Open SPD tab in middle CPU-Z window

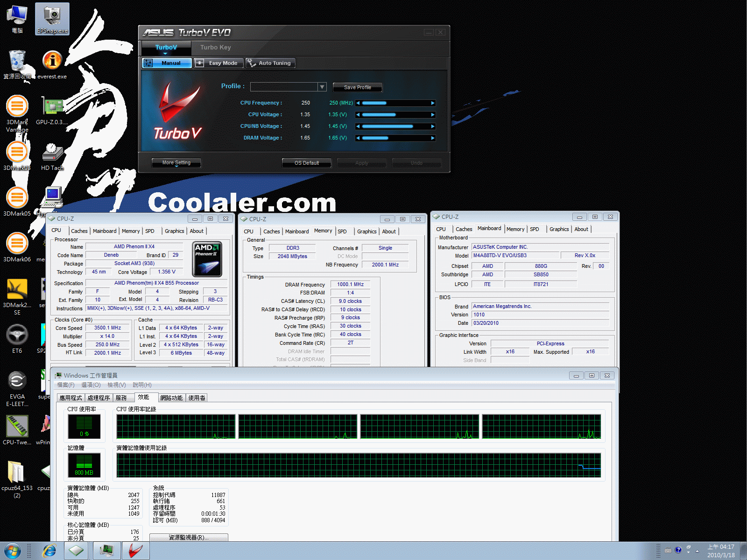coord(342,231)
